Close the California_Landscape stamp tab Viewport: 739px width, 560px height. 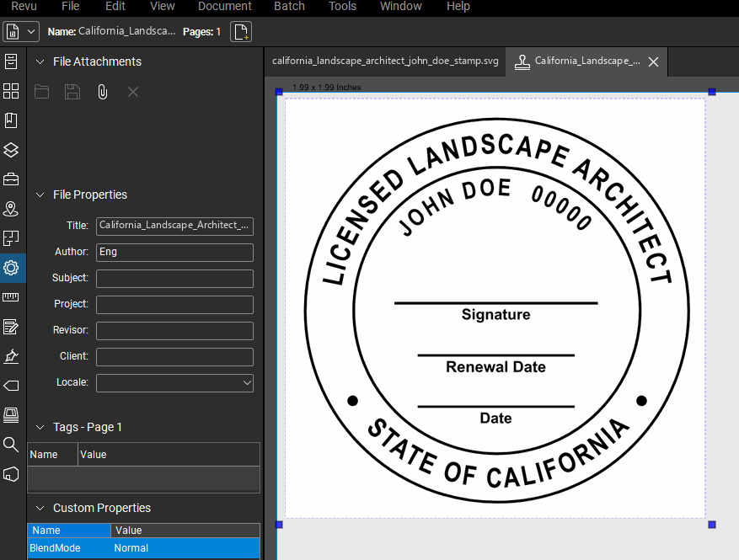point(653,61)
